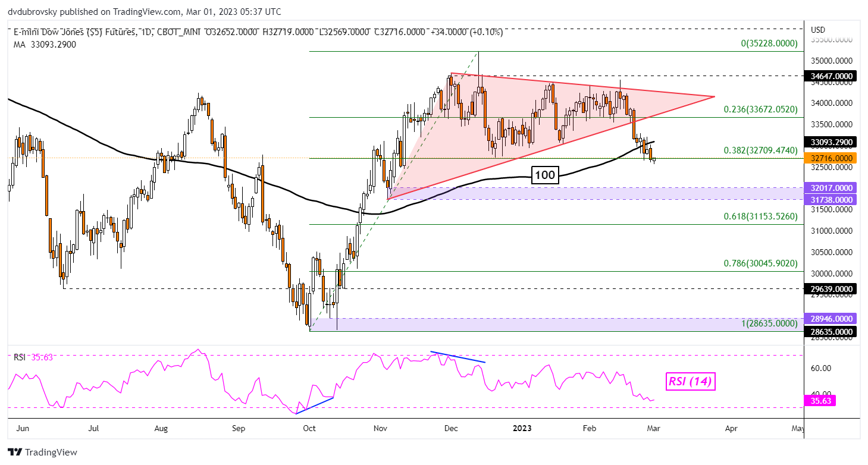Click the 60.00 RSI axis label
The height and width of the screenshot is (465, 868).
pos(820,368)
